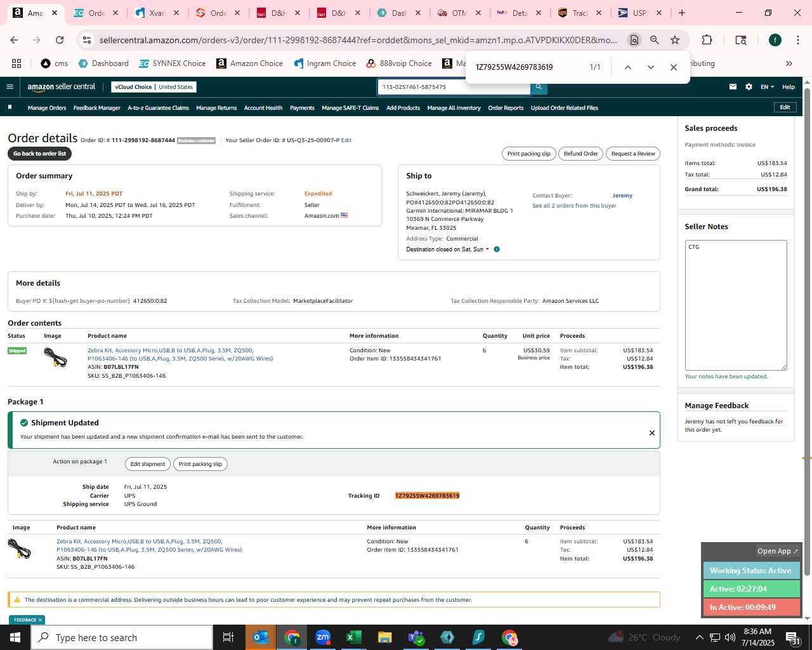The width and height of the screenshot is (812, 650).
Task: Click Request a Review button
Action: pos(633,154)
